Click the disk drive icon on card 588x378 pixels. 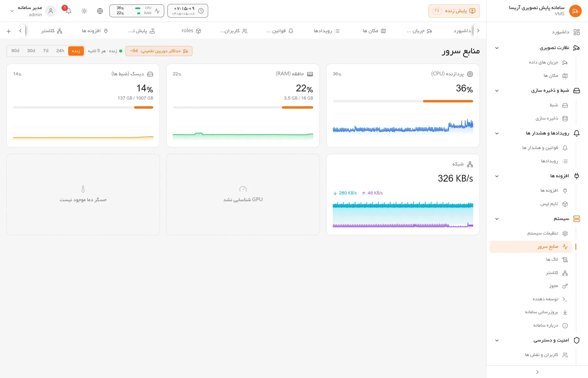click(x=150, y=74)
